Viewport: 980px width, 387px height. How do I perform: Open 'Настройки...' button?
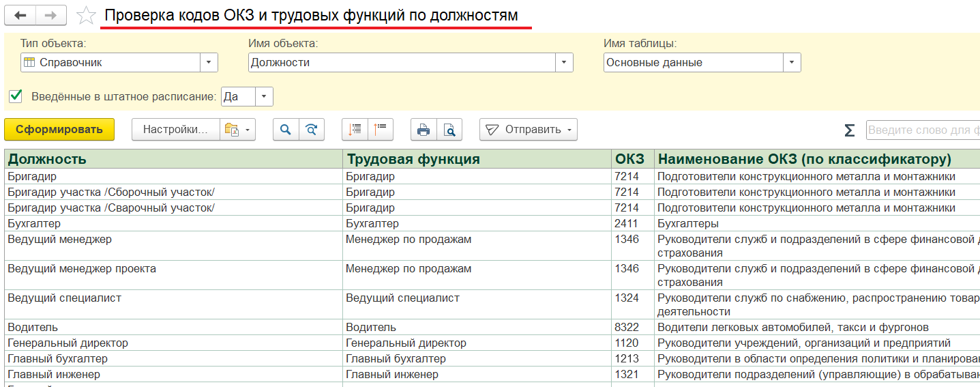175,130
